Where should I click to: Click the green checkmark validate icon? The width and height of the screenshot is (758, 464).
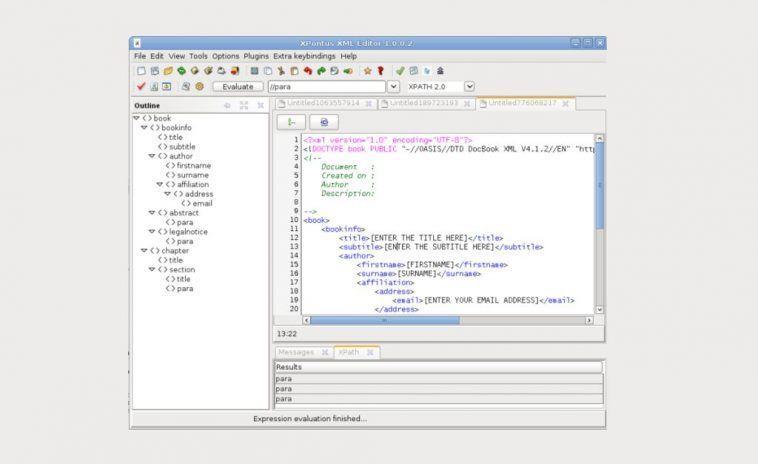pyautogui.click(x=400, y=71)
